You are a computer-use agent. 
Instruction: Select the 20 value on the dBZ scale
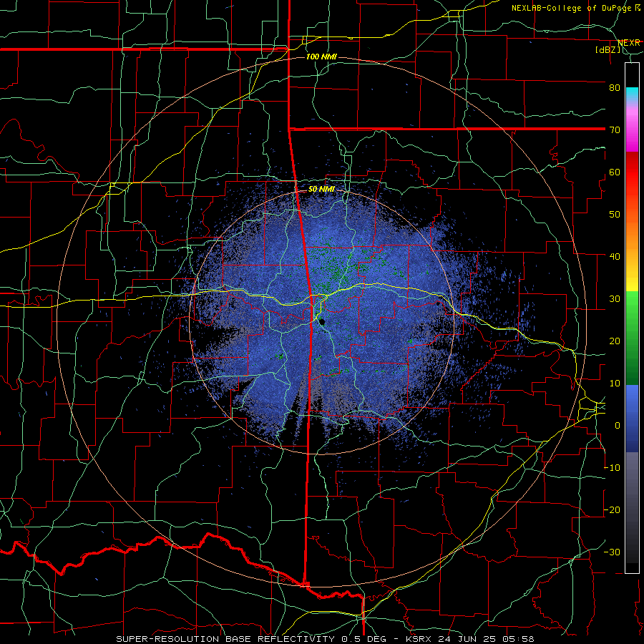[x=615, y=341]
